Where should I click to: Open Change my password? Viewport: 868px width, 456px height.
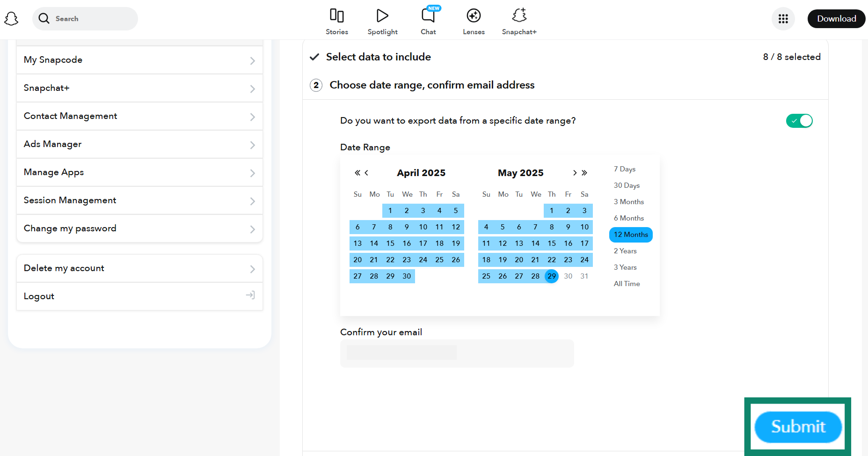tap(139, 228)
